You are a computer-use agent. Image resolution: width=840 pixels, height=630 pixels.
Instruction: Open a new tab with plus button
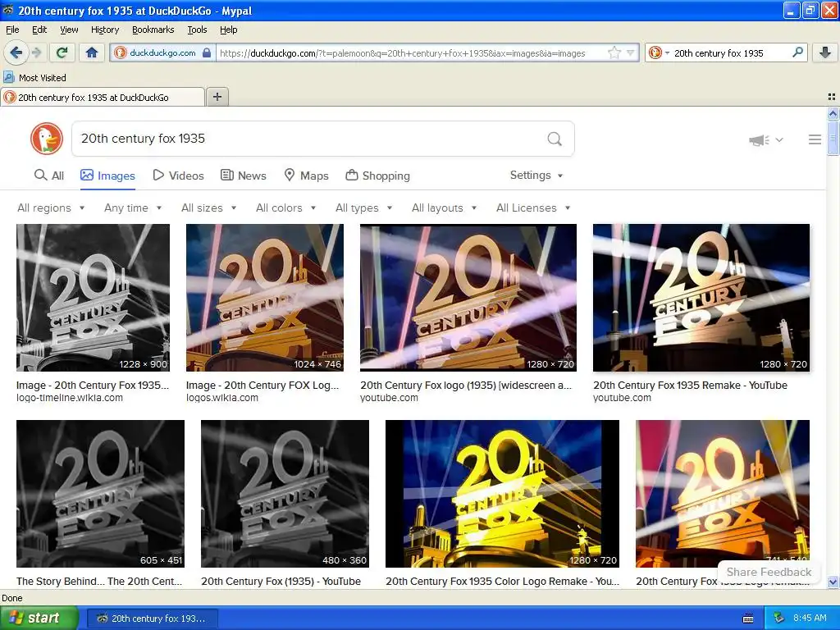coord(217,97)
